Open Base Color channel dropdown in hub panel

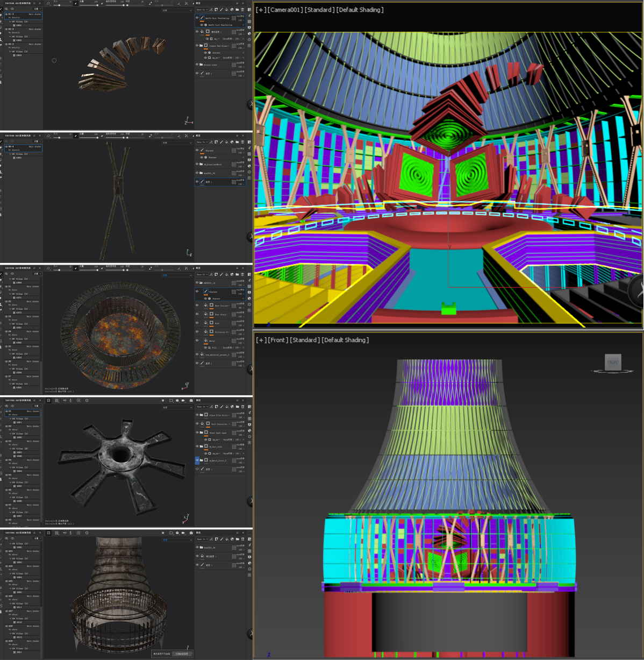point(202,407)
